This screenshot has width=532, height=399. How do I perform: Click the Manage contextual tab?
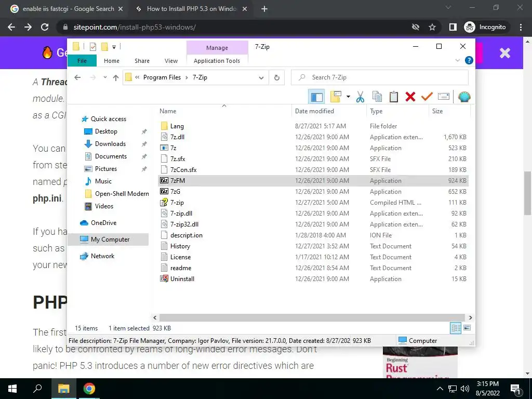coord(217,48)
